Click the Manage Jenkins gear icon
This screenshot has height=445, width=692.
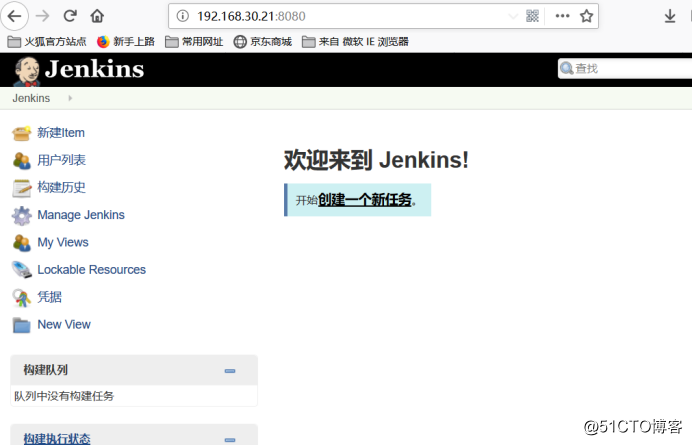click(22, 216)
